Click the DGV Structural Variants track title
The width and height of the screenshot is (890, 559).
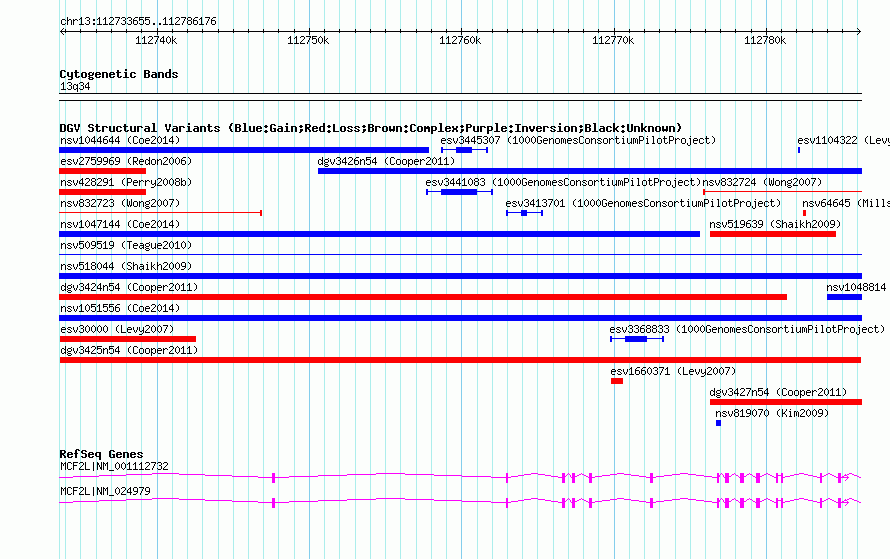[x=371, y=128]
